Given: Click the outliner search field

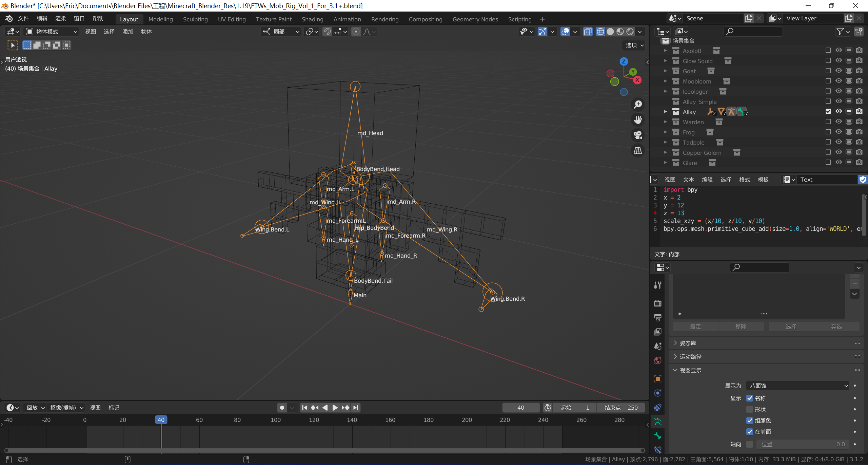Looking at the screenshot, I should [753, 32].
